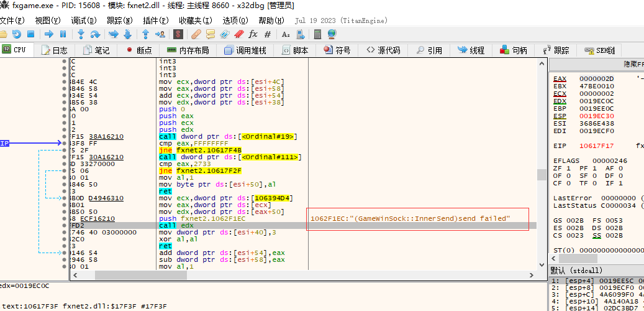Viewport: 644px width, 311px height.
Task: Select the call dword ptr Ordinal#111 instruction
Action: pyautogui.click(x=230, y=157)
